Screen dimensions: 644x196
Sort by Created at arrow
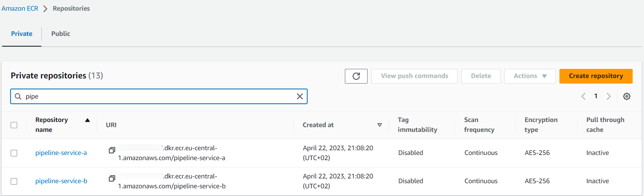coord(380,125)
